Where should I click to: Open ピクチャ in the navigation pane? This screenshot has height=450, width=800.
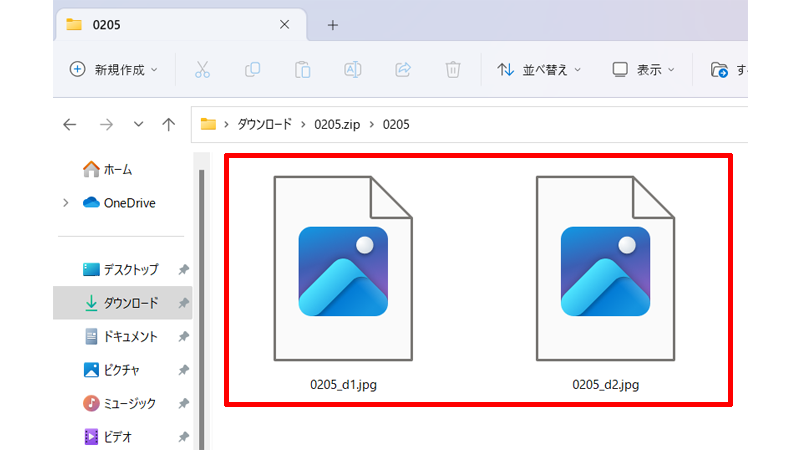coord(111,370)
